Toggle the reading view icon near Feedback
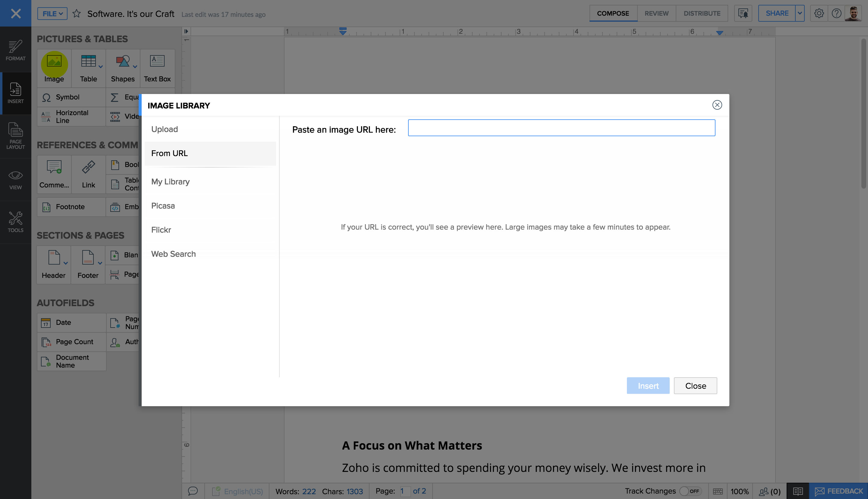The height and width of the screenshot is (499, 868). (x=798, y=491)
